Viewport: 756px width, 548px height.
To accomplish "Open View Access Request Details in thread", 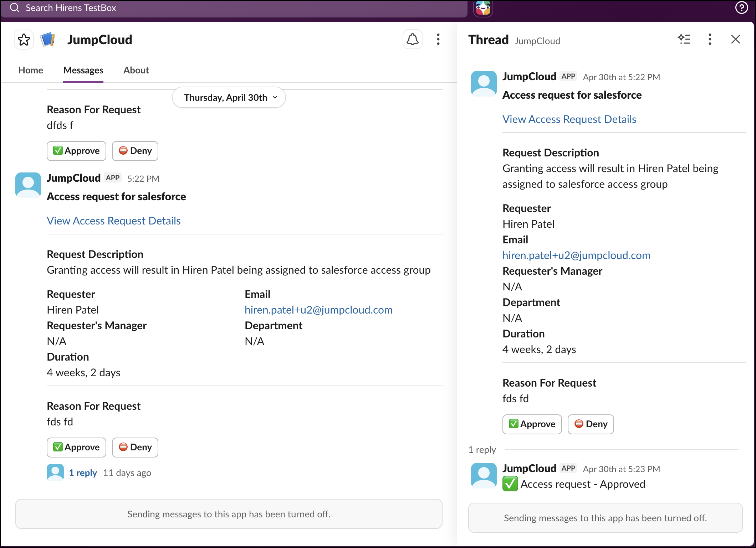I will point(569,119).
